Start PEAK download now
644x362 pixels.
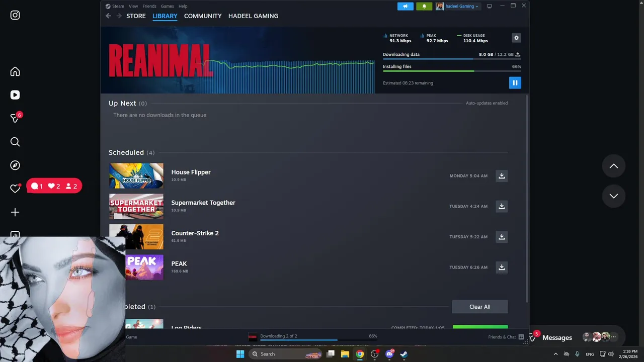pos(502,267)
